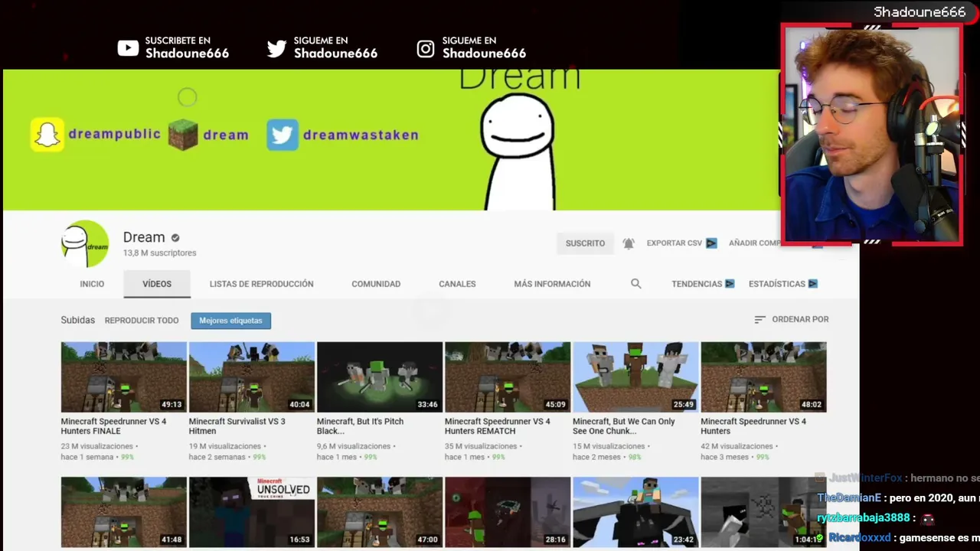Click the Suscrito button

pos(585,243)
